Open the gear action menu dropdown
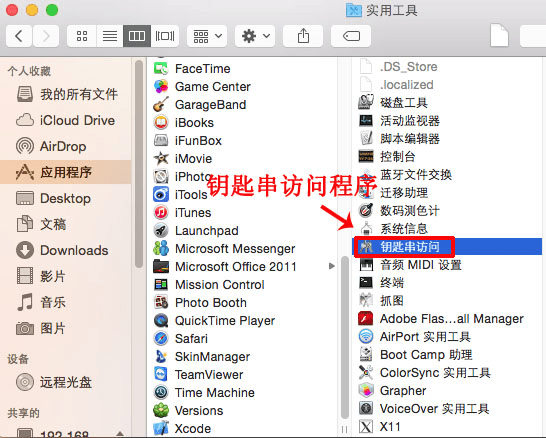The width and height of the screenshot is (546, 438). coord(255,36)
